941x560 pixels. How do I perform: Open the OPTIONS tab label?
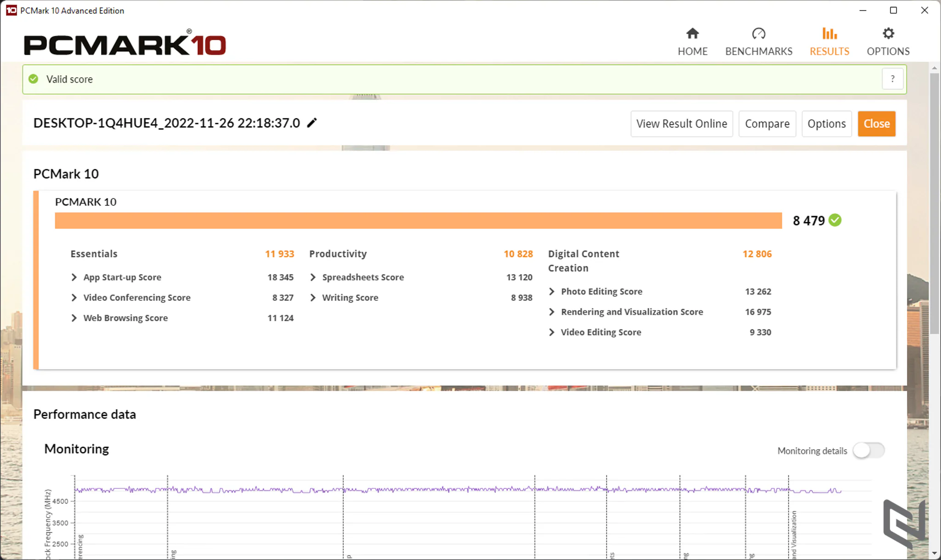(x=888, y=51)
